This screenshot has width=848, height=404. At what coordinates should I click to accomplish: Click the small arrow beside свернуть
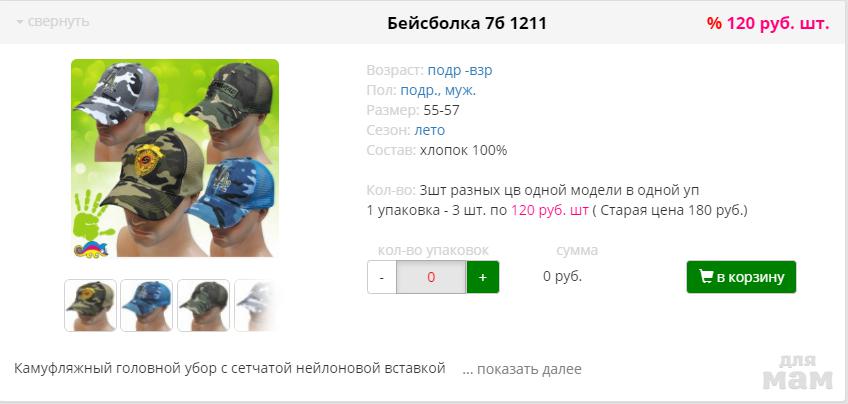[20, 23]
